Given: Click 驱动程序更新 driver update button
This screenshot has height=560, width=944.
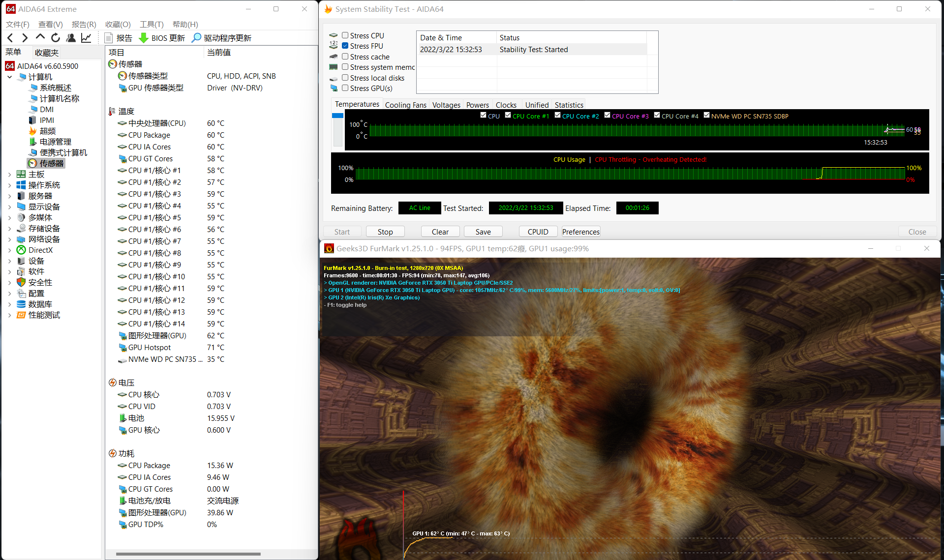Looking at the screenshot, I should (222, 38).
